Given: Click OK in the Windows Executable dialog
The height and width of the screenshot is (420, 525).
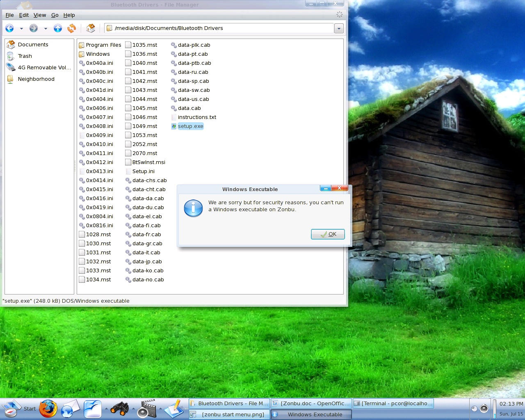Looking at the screenshot, I should click(328, 234).
